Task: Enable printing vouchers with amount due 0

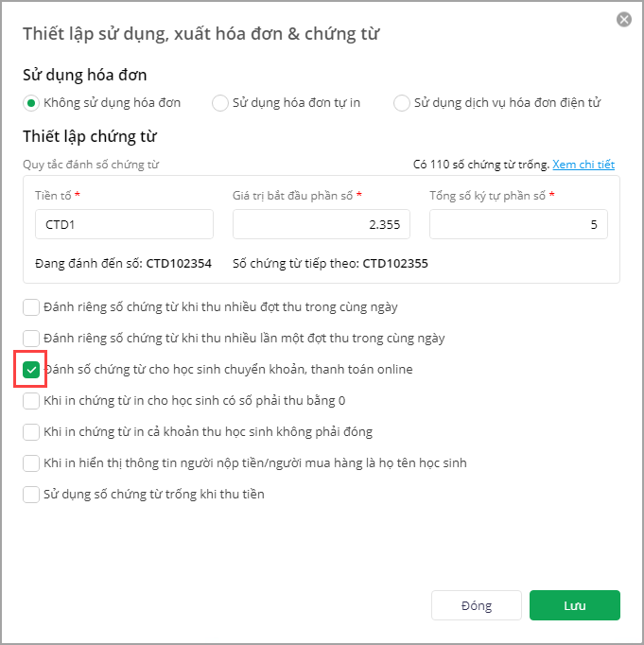Action: (31, 400)
